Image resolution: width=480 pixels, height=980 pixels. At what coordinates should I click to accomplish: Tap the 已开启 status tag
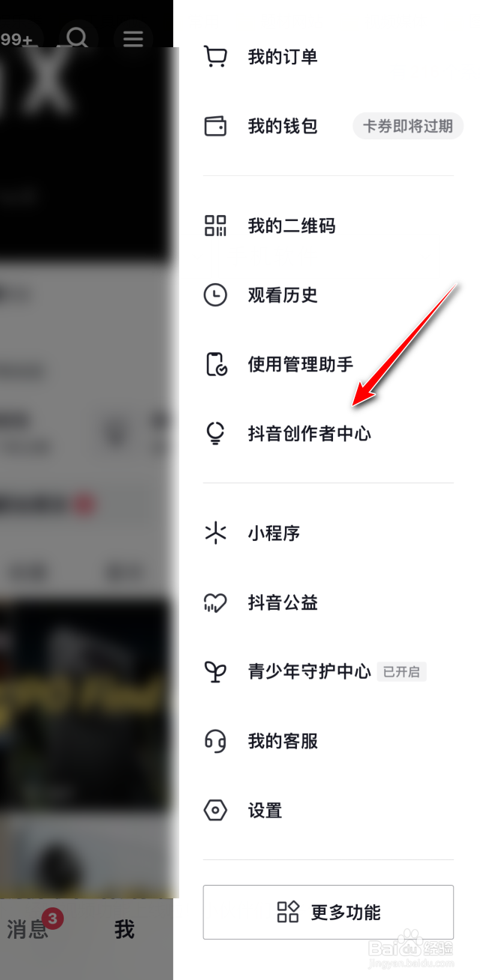(401, 671)
